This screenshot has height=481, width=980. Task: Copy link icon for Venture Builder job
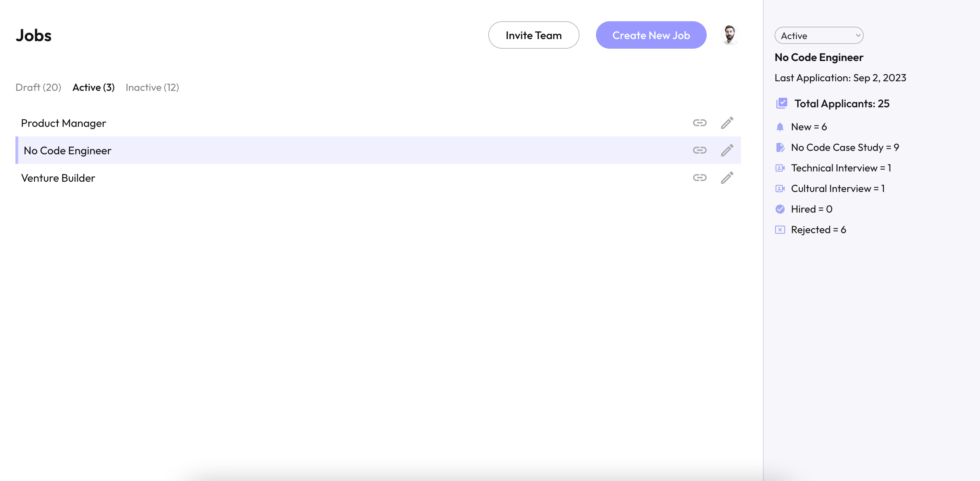[x=699, y=178]
